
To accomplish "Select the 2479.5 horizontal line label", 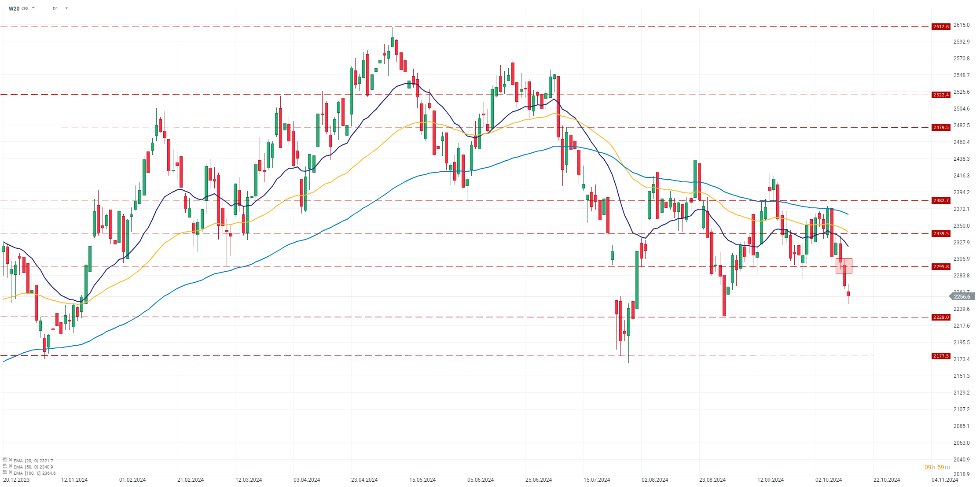I will 941,128.
